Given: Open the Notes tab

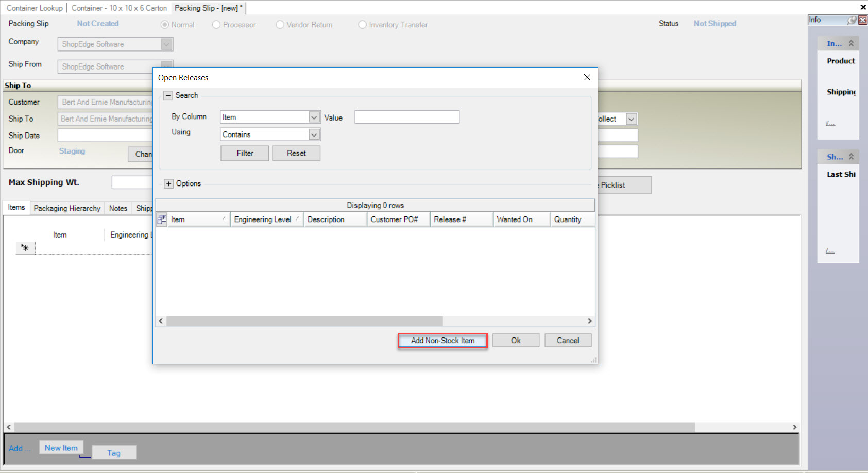Looking at the screenshot, I should click(x=118, y=208).
